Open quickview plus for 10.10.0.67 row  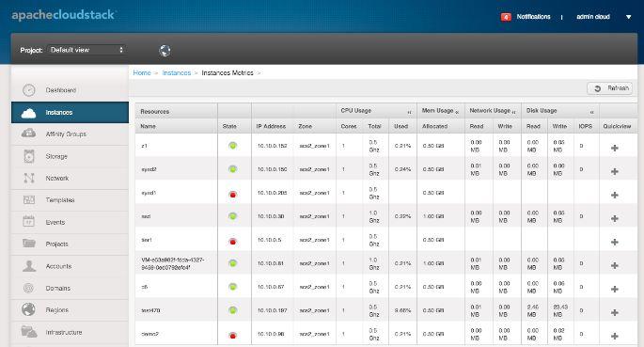pos(615,289)
